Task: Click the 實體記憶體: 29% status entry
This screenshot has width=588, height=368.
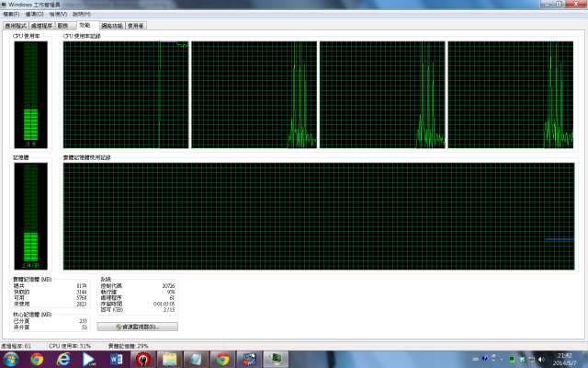Action: tap(129, 346)
